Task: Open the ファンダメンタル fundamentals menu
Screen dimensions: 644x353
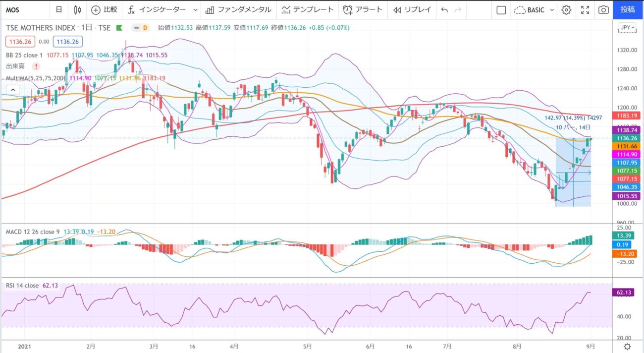Action: click(238, 9)
